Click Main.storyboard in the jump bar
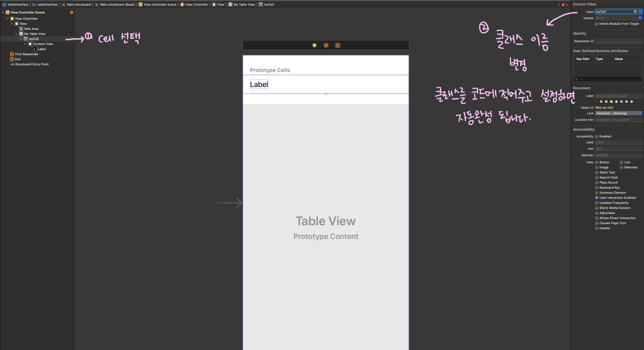Screen dimensions: 644x350 point(79,5)
